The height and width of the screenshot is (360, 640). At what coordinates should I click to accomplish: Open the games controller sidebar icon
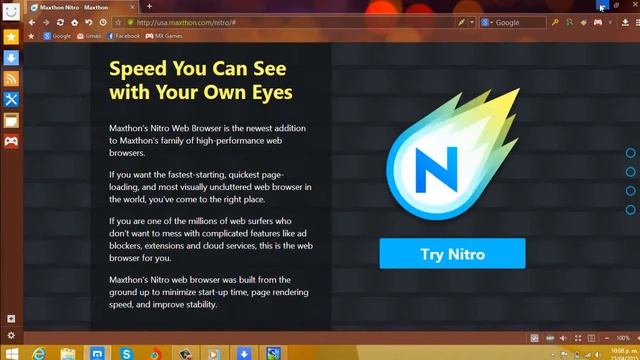coord(11,142)
